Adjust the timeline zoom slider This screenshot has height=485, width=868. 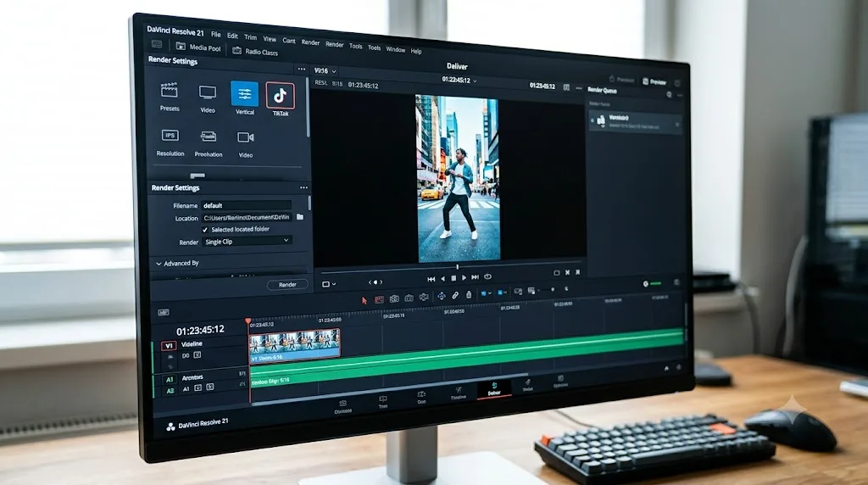pyautogui.click(x=552, y=289)
